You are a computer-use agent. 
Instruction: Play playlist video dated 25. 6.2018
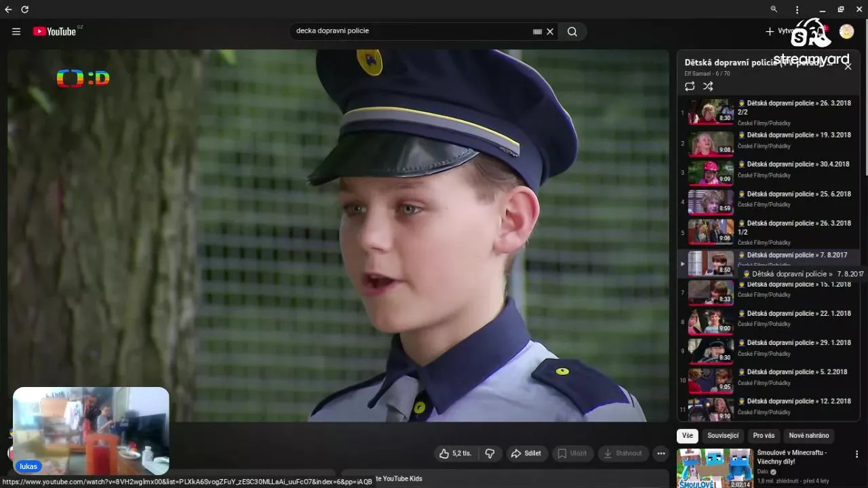(769, 202)
